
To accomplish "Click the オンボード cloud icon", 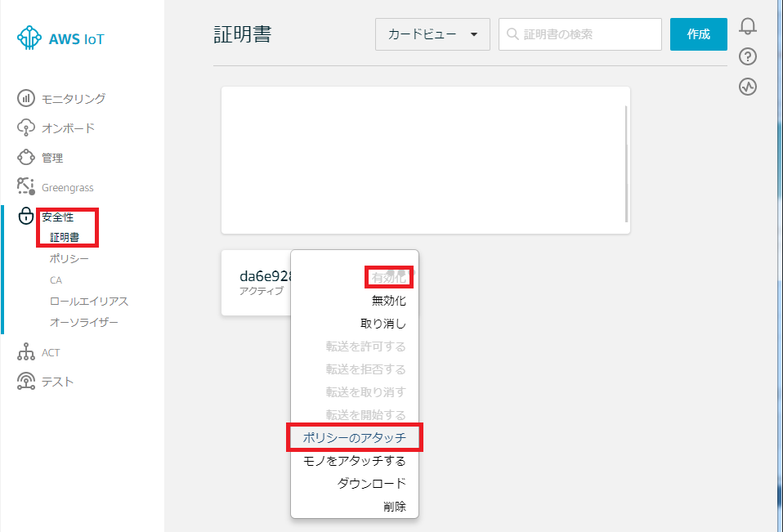I will click(26, 128).
